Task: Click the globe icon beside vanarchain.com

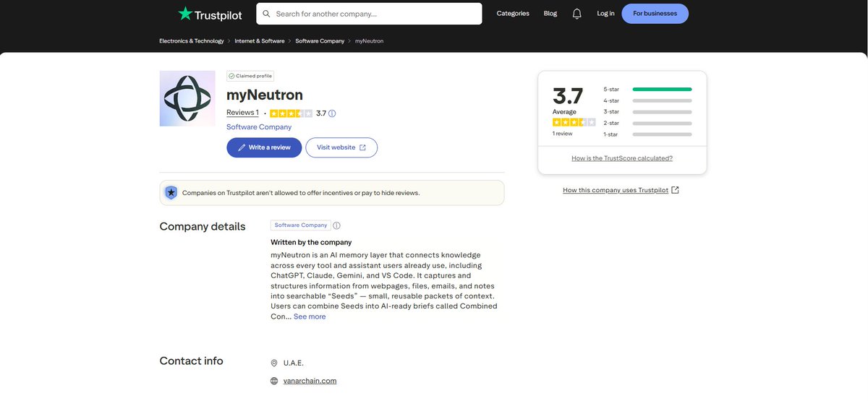Action: click(274, 381)
